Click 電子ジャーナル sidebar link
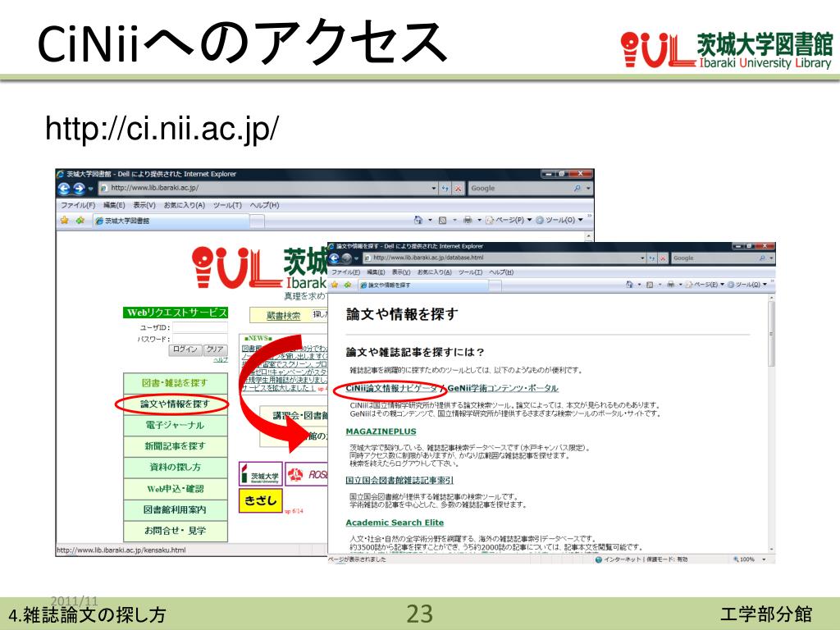Screen dimensions: 840x630 pyautogui.click(x=176, y=426)
